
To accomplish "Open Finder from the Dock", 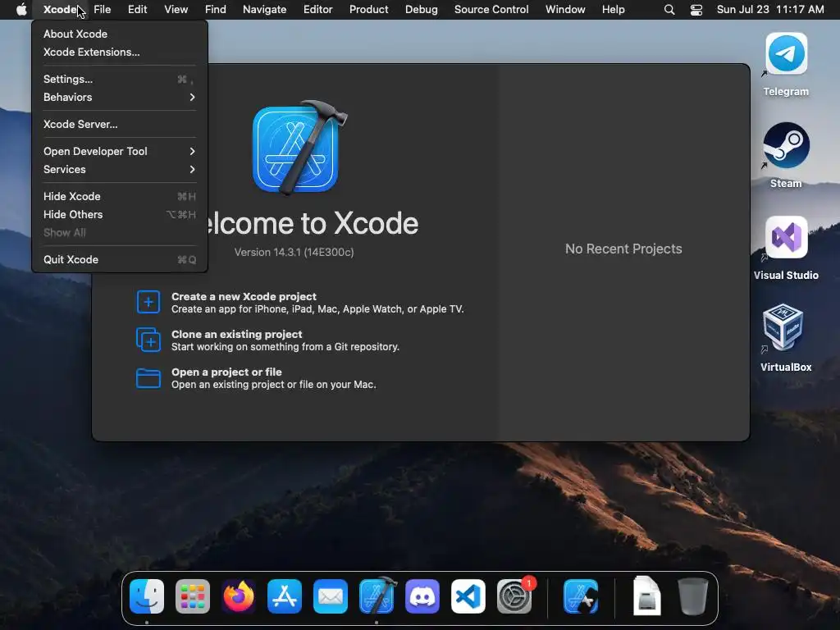I will (x=147, y=596).
